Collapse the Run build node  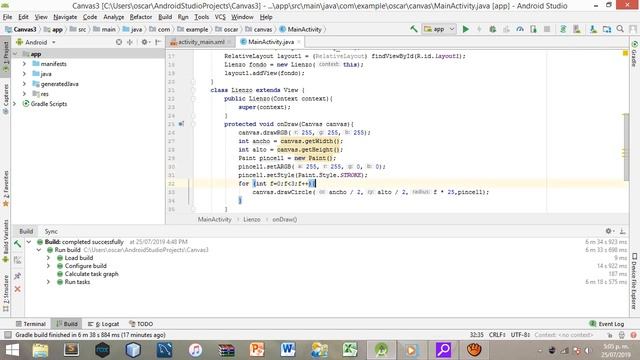[x=39, y=250]
